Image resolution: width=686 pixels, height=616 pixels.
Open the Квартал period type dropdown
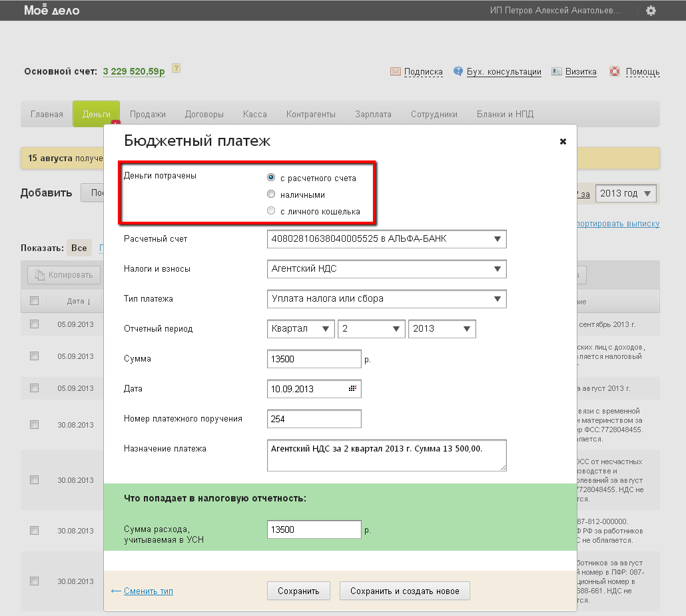pos(300,329)
